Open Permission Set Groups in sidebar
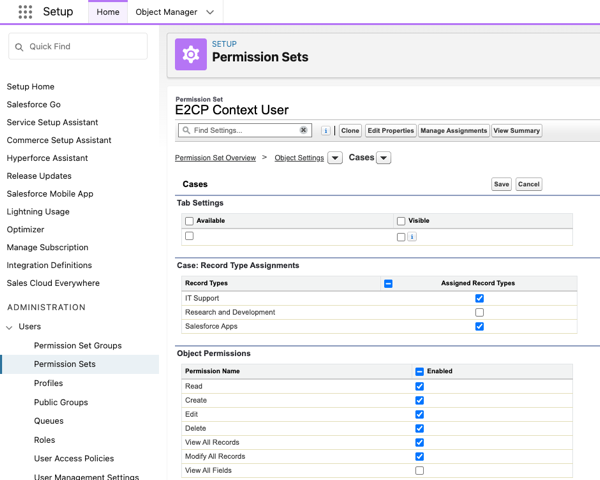 (78, 346)
